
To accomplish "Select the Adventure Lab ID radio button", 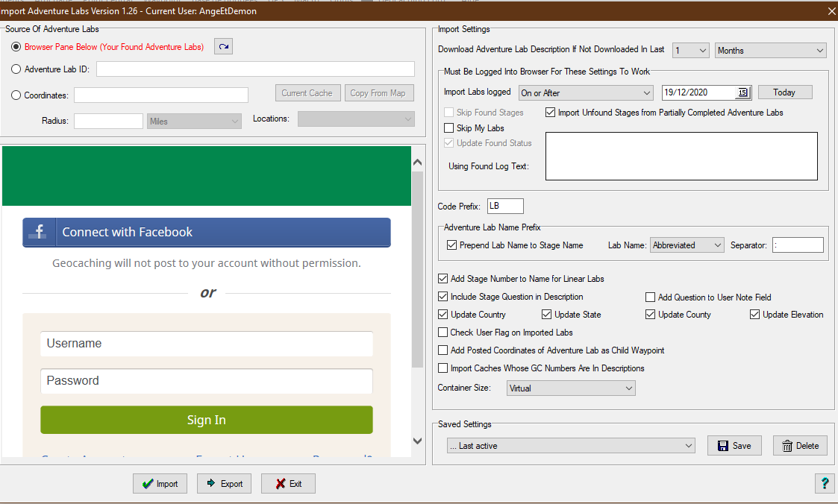I will (x=16, y=69).
